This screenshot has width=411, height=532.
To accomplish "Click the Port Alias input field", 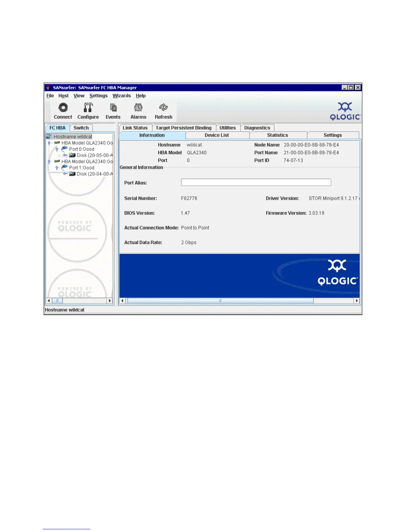I will pos(256,182).
